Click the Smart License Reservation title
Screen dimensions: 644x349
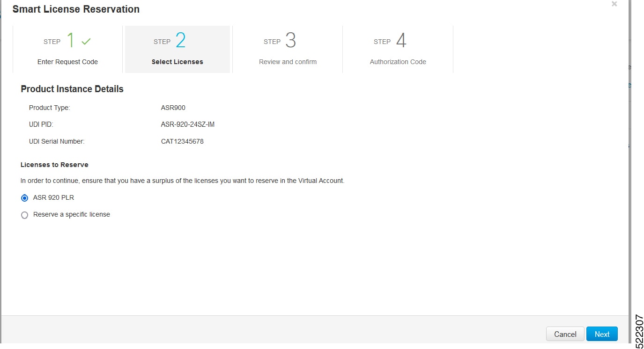tap(76, 9)
